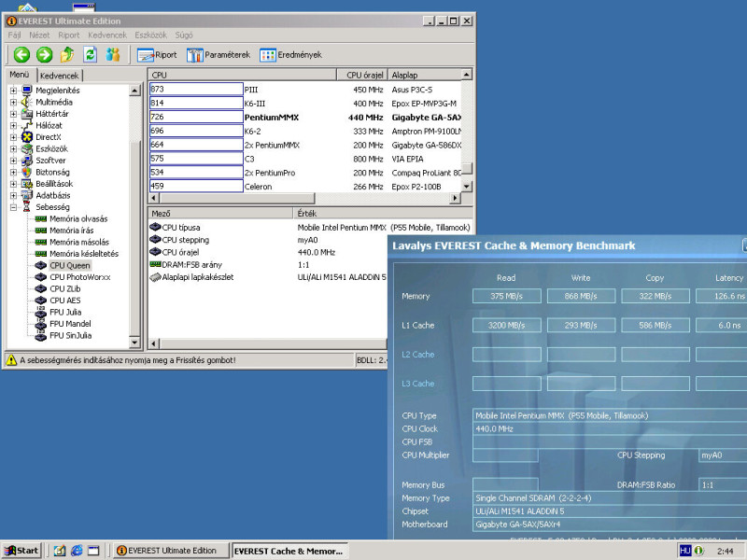Click the Up level arrow toolbar icon

point(67,55)
